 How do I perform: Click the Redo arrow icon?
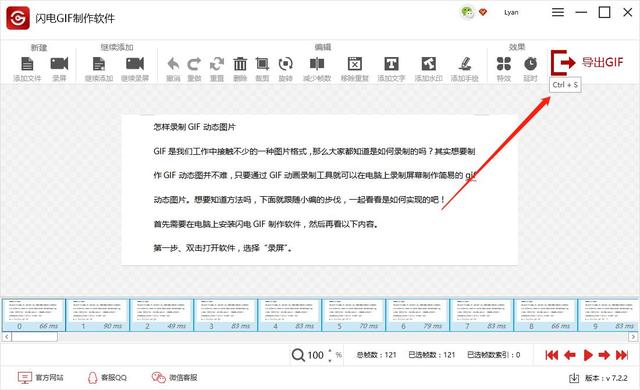(194, 64)
